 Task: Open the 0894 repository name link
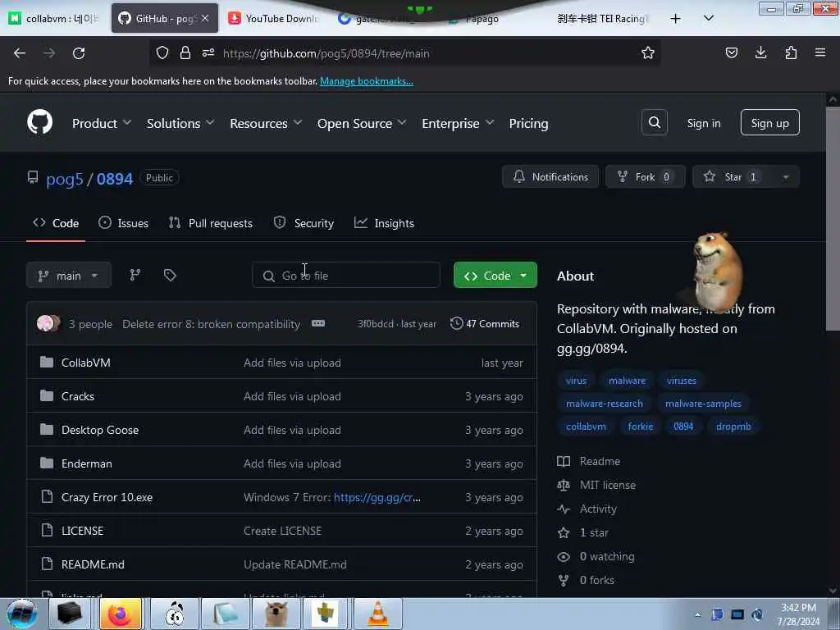click(x=115, y=178)
